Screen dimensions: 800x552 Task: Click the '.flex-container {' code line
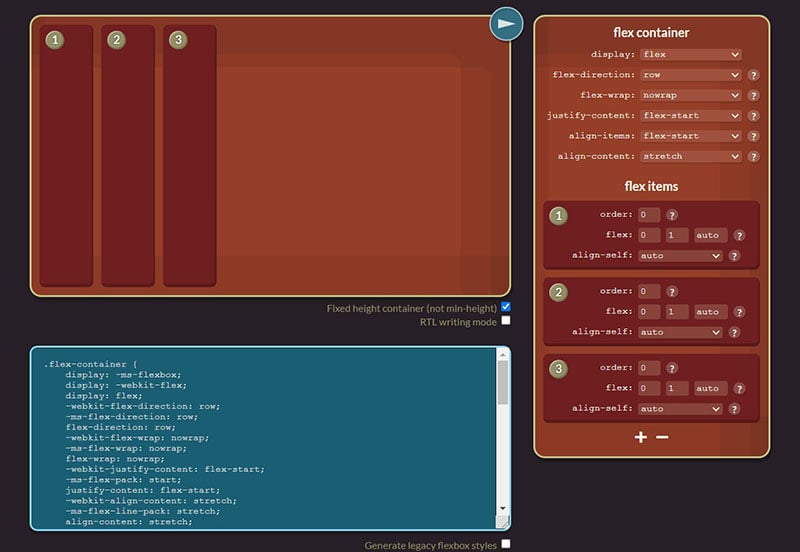click(x=90, y=364)
